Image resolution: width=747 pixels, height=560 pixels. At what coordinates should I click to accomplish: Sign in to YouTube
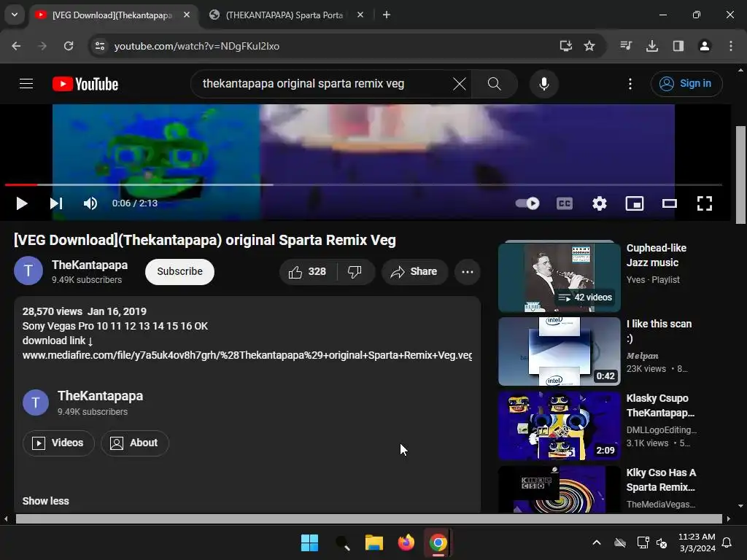click(686, 84)
